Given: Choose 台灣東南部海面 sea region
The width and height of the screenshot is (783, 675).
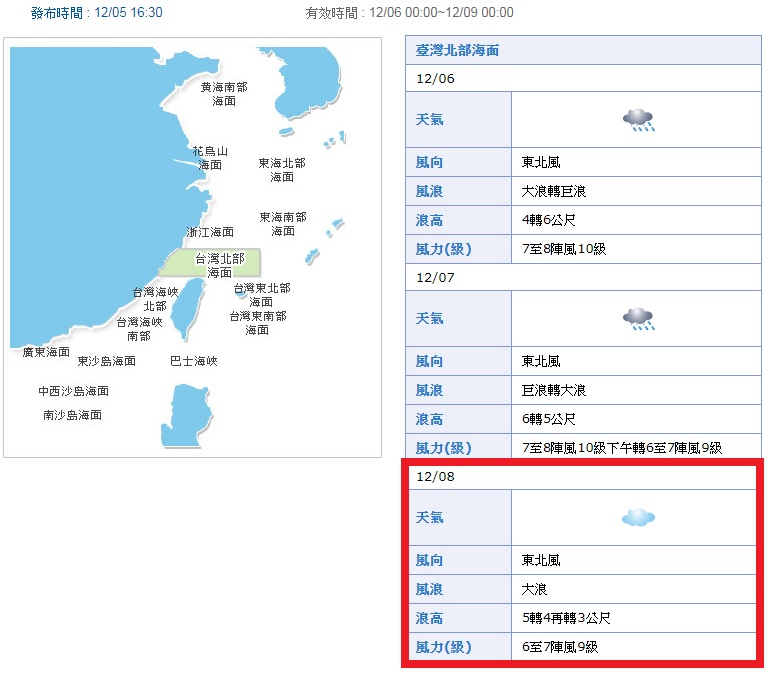Looking at the screenshot, I should 257,322.
